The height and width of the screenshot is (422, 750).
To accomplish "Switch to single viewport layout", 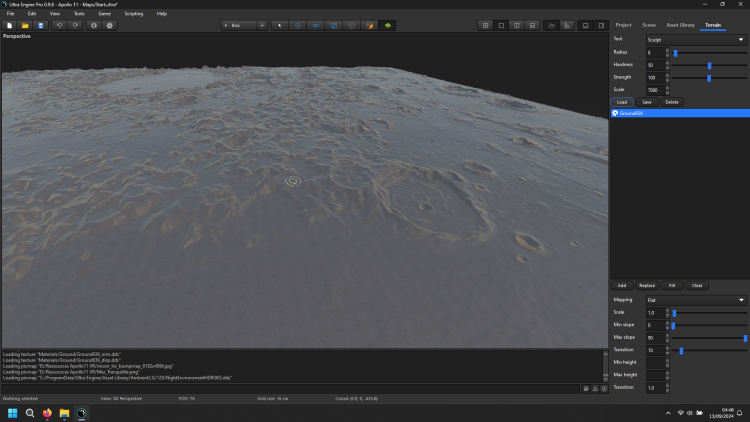I will tap(501, 25).
